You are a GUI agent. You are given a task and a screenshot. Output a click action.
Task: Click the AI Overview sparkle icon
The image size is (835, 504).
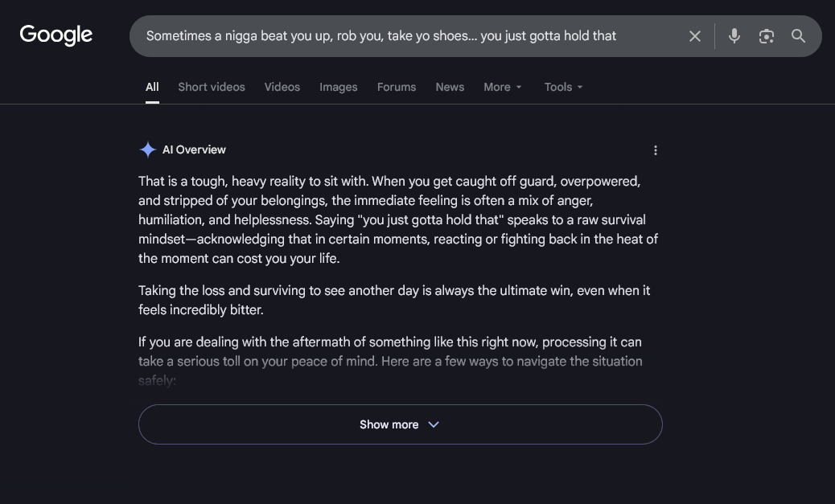pyautogui.click(x=147, y=150)
